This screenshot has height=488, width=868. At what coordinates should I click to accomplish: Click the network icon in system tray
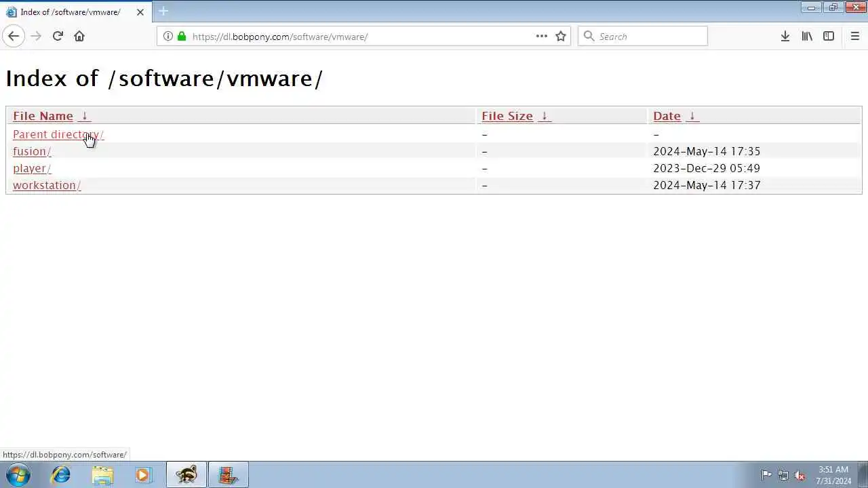point(783,475)
